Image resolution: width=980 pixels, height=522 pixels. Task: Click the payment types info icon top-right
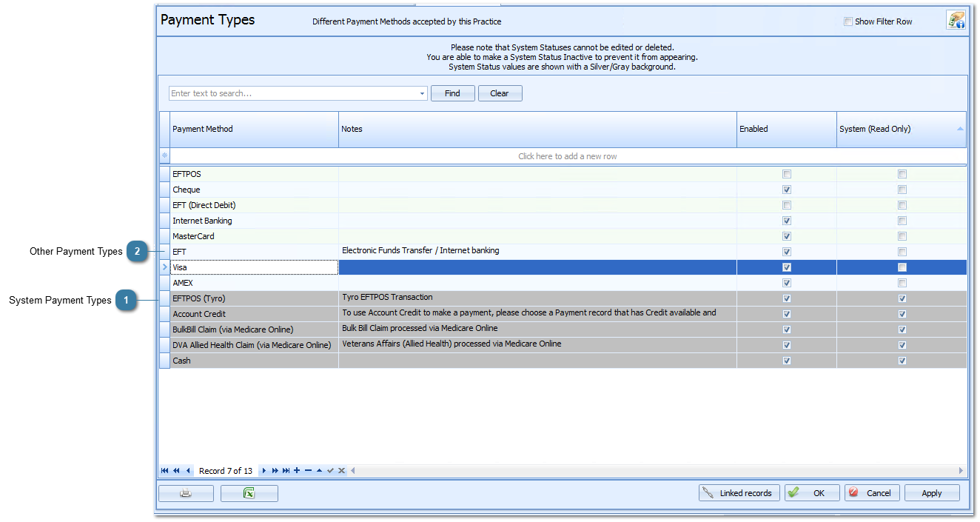(x=956, y=20)
